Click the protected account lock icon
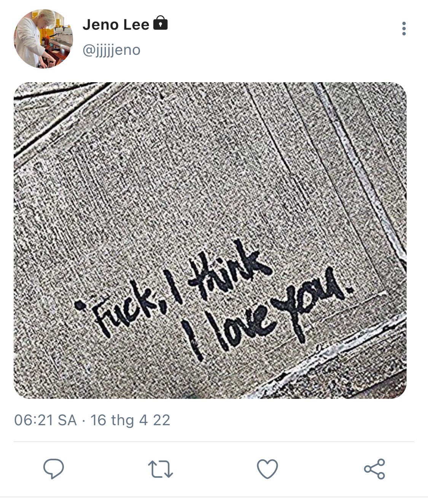 160,23
